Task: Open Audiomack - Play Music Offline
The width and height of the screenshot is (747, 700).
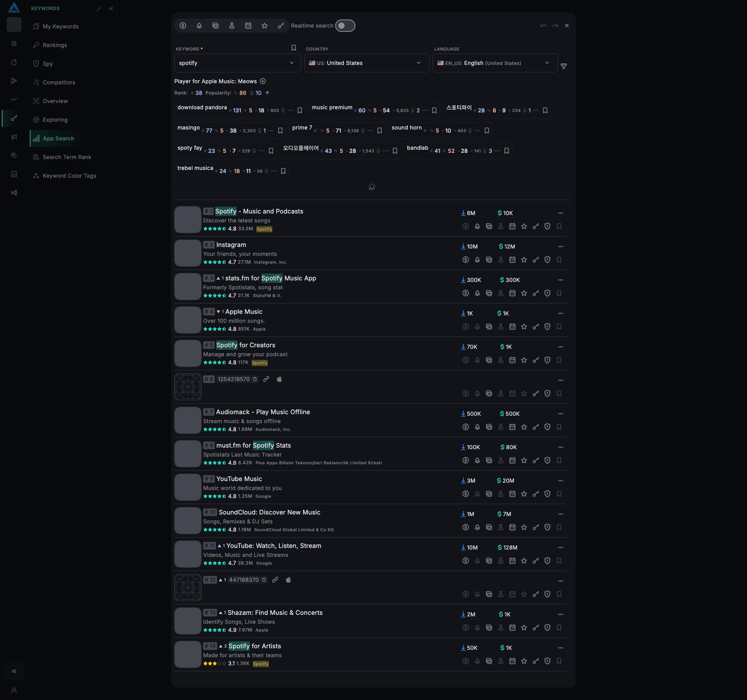Action: [263, 412]
